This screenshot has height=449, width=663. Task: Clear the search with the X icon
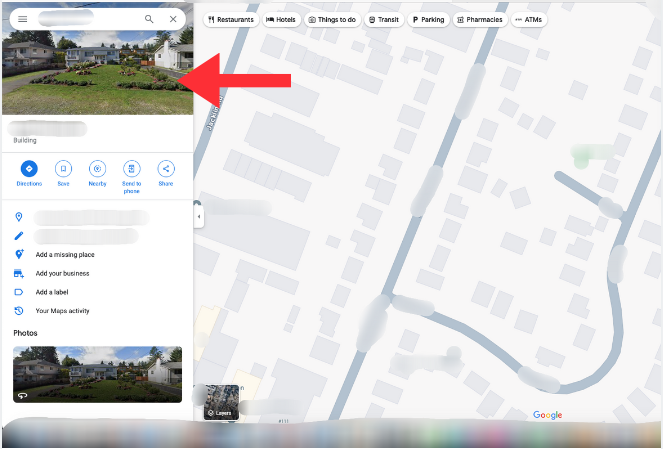pyautogui.click(x=173, y=19)
